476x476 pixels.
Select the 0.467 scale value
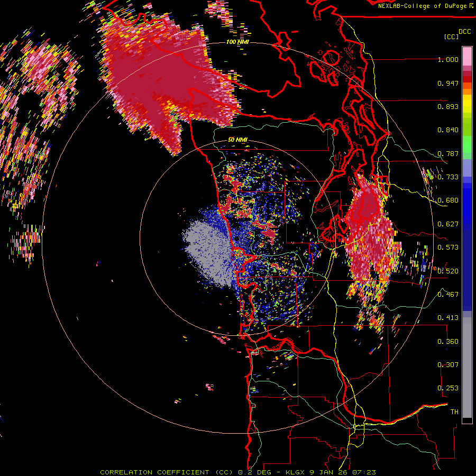tap(448, 295)
